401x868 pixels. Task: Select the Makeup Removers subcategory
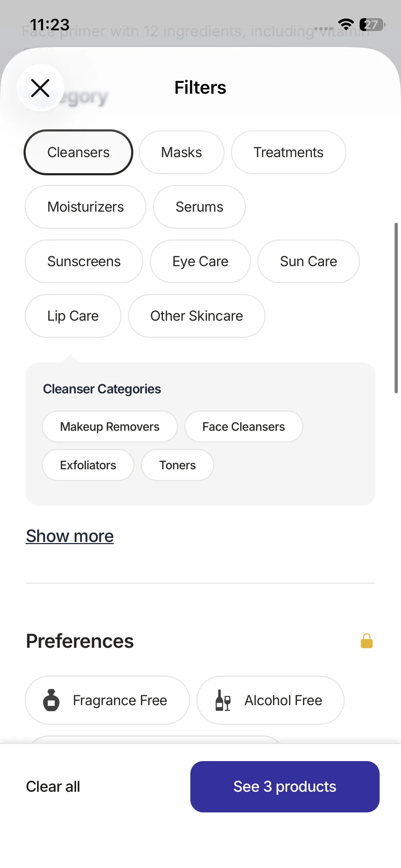110,427
